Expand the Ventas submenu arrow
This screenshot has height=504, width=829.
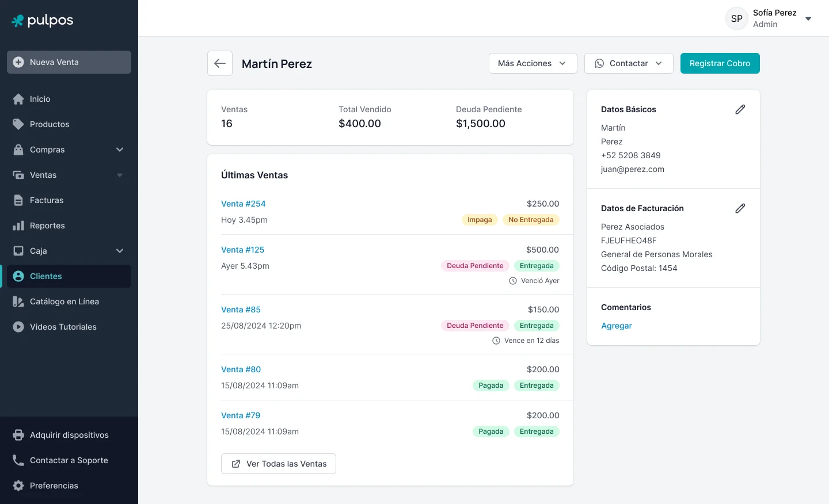120,175
